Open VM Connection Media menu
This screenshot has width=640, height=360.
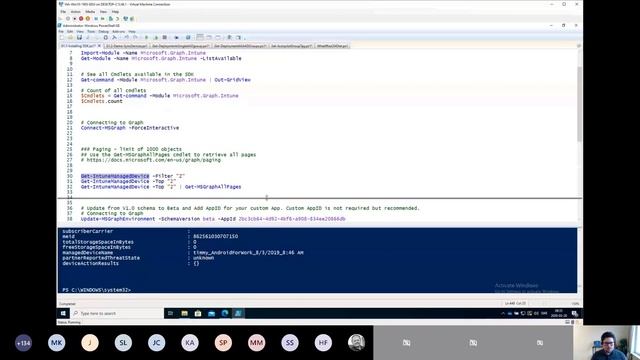coord(90,12)
